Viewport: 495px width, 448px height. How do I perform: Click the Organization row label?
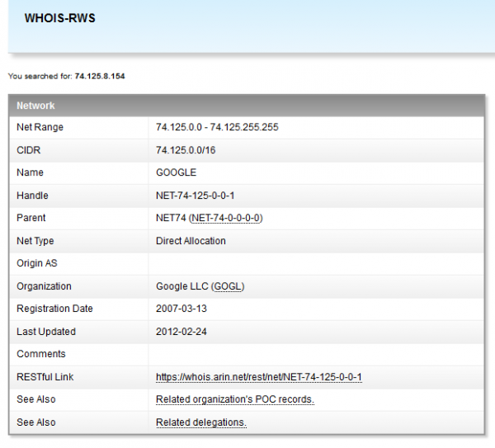coord(44,287)
